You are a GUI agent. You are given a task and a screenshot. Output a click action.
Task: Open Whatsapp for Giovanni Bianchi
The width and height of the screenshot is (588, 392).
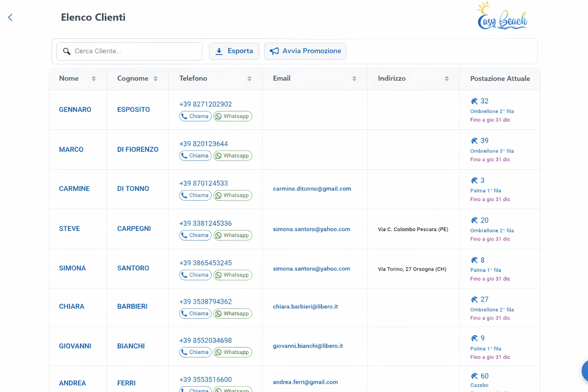coord(233,352)
